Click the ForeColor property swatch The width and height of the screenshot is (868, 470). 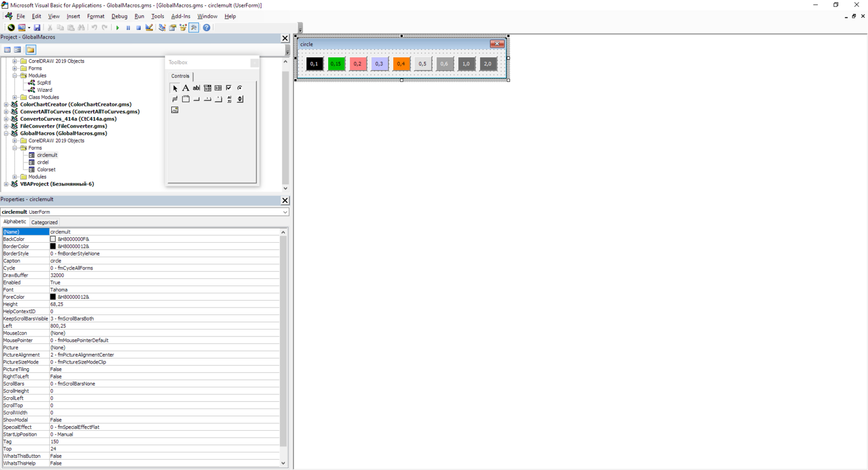[x=53, y=297]
